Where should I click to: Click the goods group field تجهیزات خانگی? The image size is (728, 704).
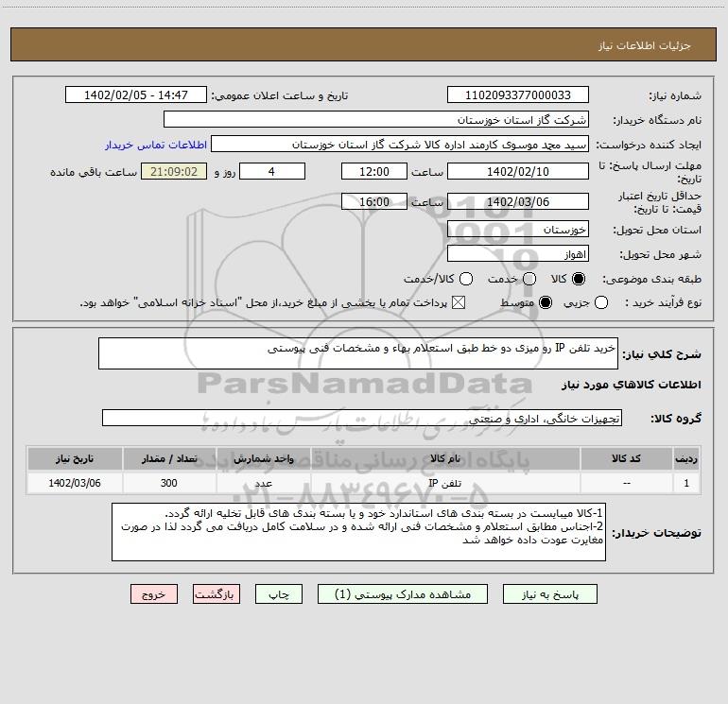point(362,418)
